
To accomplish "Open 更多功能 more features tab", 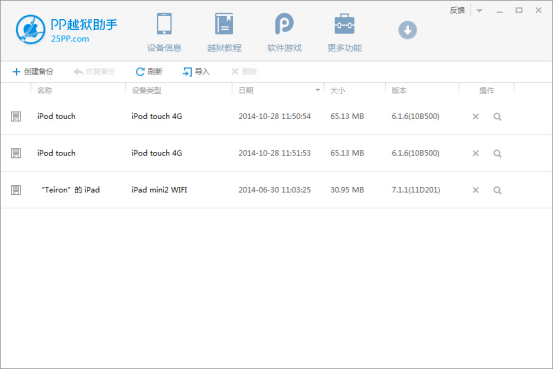I will (345, 32).
